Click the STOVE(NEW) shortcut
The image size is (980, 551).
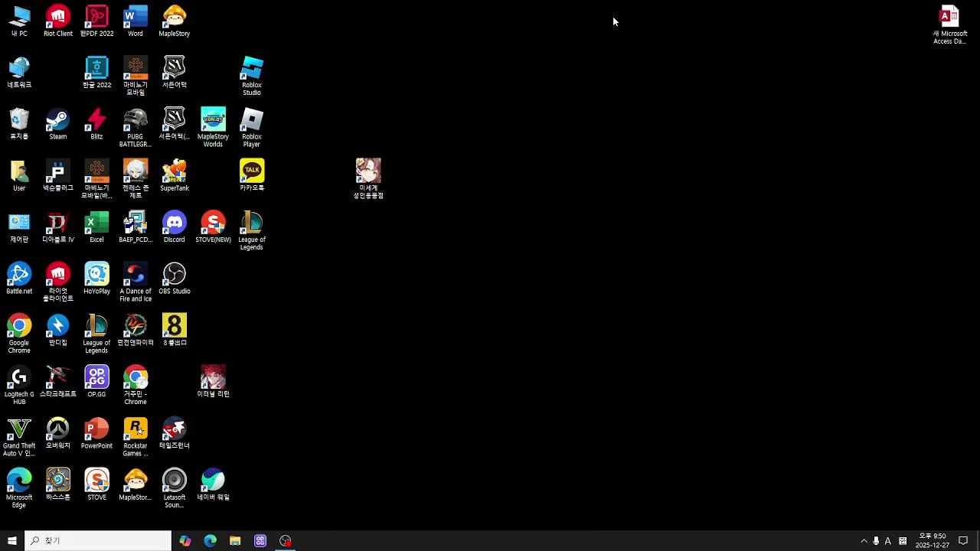(213, 227)
